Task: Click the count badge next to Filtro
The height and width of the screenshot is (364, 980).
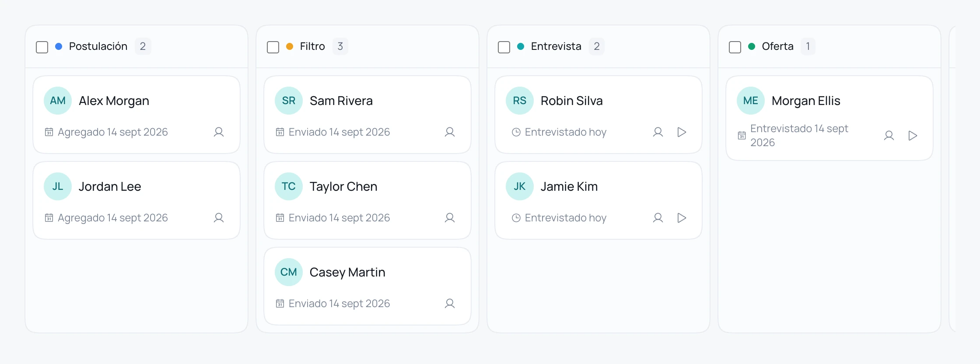Action: tap(340, 46)
